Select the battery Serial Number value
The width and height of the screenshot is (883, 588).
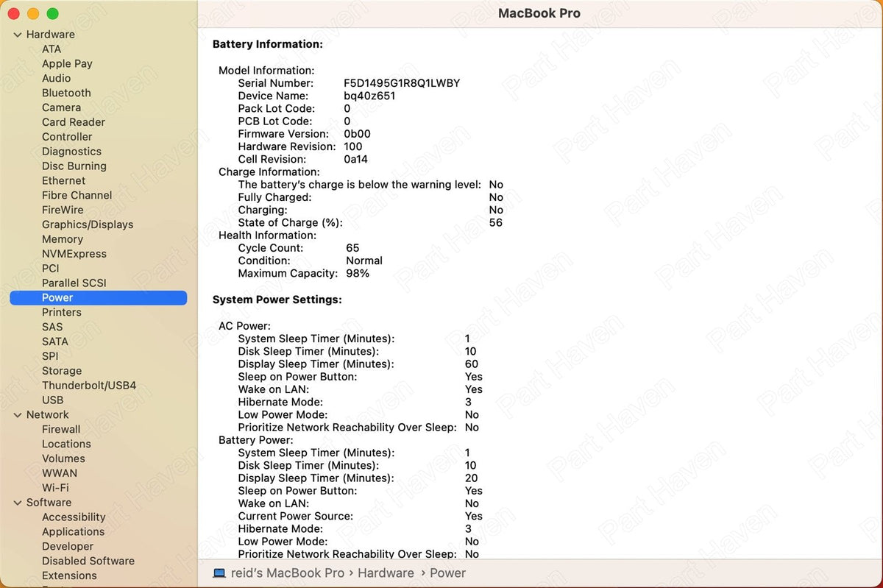[x=402, y=83]
